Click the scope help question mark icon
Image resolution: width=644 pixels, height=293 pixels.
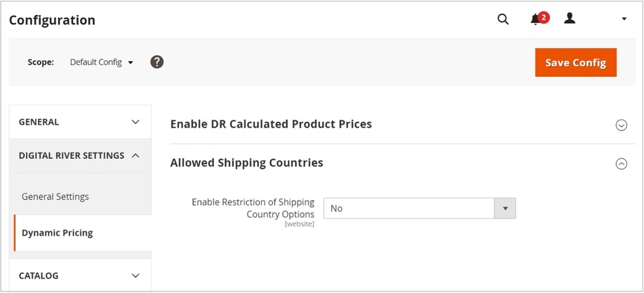157,62
